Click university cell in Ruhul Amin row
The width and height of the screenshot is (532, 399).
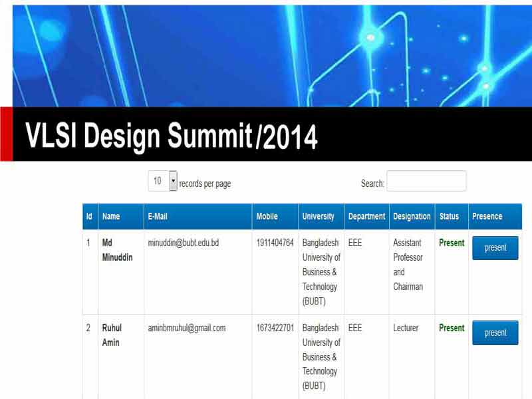click(321, 357)
